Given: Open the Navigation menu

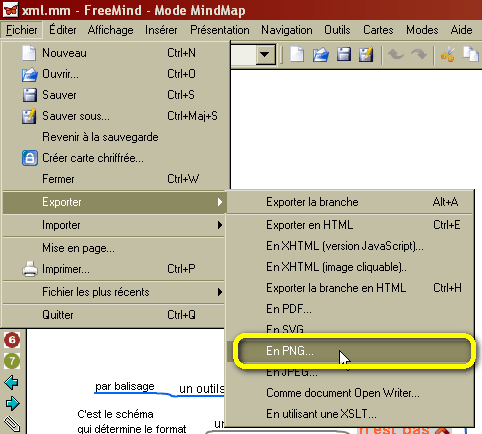Looking at the screenshot, I should (287, 30).
